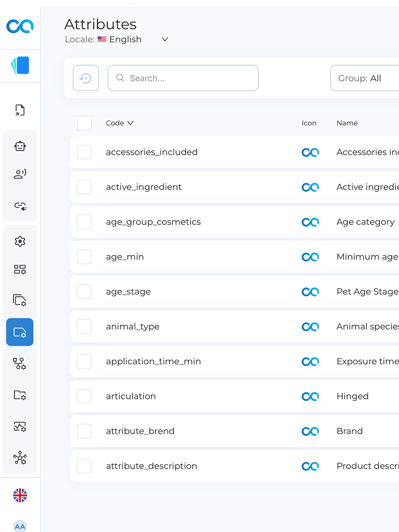Open the folder settings icon in the sidebar

click(x=20, y=395)
